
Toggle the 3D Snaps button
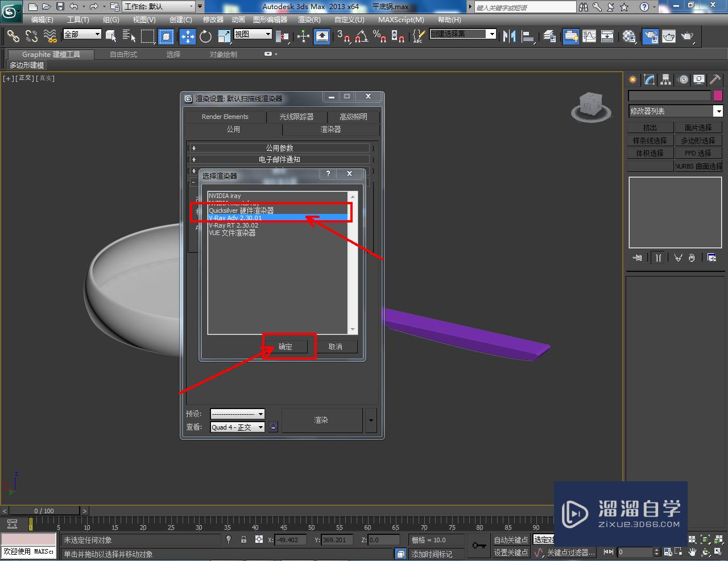point(344,36)
